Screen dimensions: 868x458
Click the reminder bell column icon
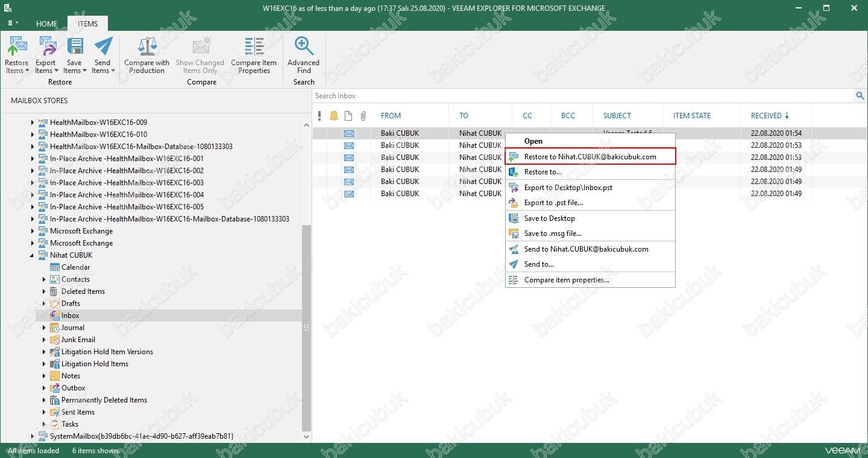click(334, 116)
